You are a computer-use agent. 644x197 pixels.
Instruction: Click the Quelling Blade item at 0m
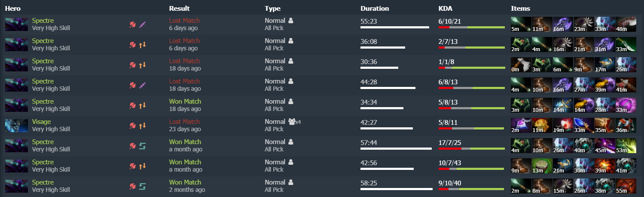point(521,65)
